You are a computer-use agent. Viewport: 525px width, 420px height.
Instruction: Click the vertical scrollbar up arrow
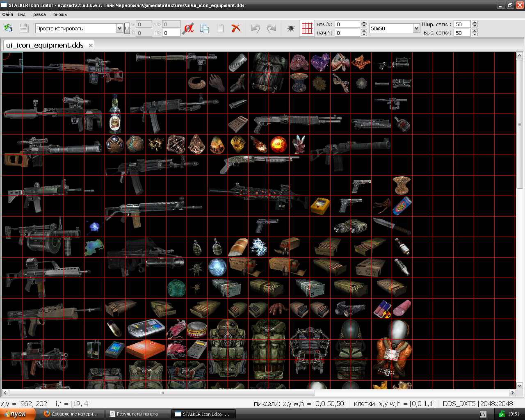pos(520,55)
